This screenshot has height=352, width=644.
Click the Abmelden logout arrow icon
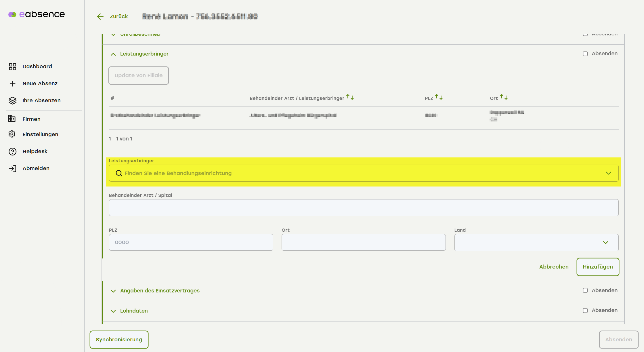coord(12,168)
